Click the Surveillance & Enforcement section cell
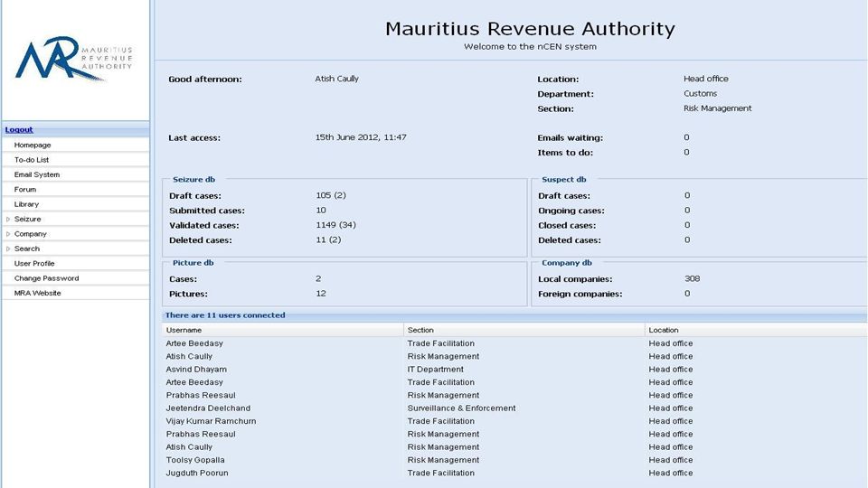Image resolution: width=868 pixels, height=488 pixels. (x=462, y=408)
